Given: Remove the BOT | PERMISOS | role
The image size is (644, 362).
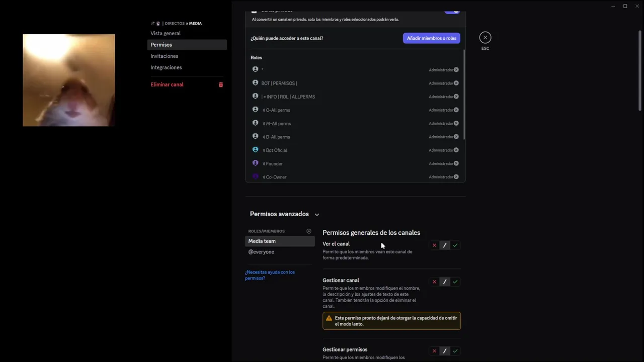Looking at the screenshot, I should click(x=456, y=83).
